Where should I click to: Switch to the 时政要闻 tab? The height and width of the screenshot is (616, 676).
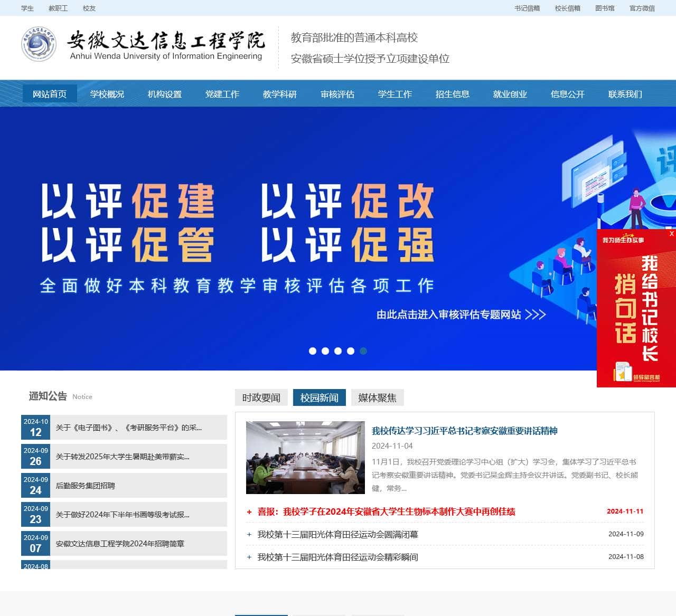(261, 397)
